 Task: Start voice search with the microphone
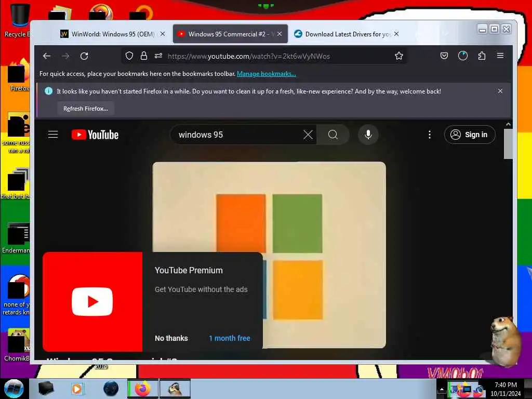pyautogui.click(x=368, y=135)
